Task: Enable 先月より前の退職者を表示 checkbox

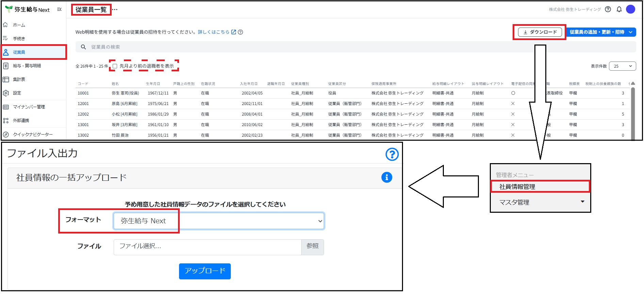Action: click(115, 66)
